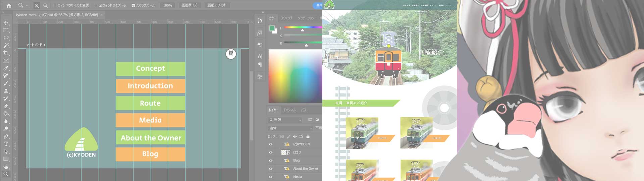
Task: Open the Character panel icon
Action: tap(260, 56)
